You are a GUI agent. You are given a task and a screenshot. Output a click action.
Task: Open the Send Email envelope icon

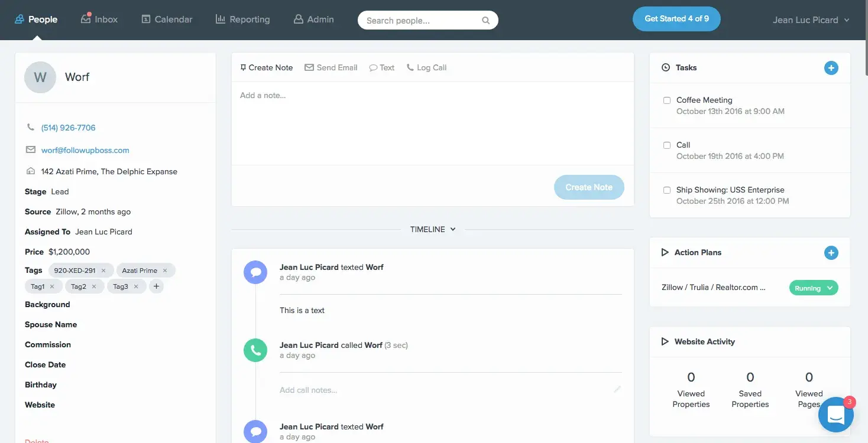308,67
